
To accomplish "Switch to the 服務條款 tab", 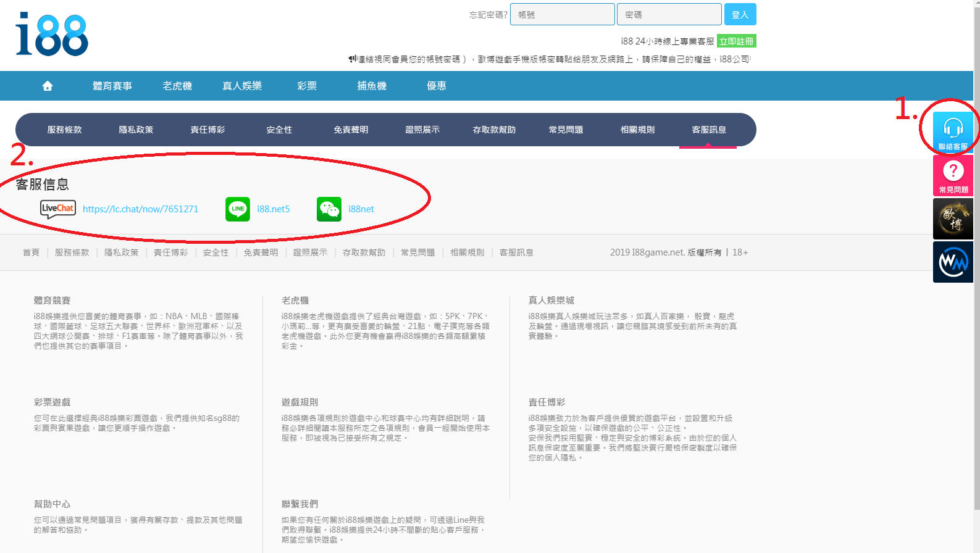I will (x=65, y=130).
